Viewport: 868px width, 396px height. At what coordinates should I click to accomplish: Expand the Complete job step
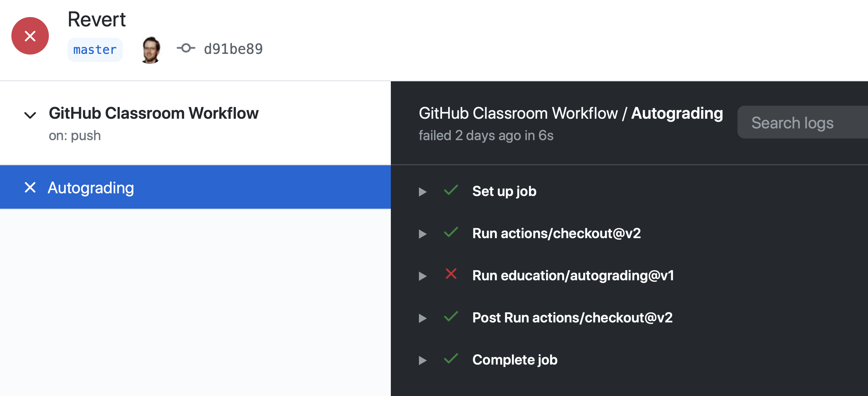(423, 360)
